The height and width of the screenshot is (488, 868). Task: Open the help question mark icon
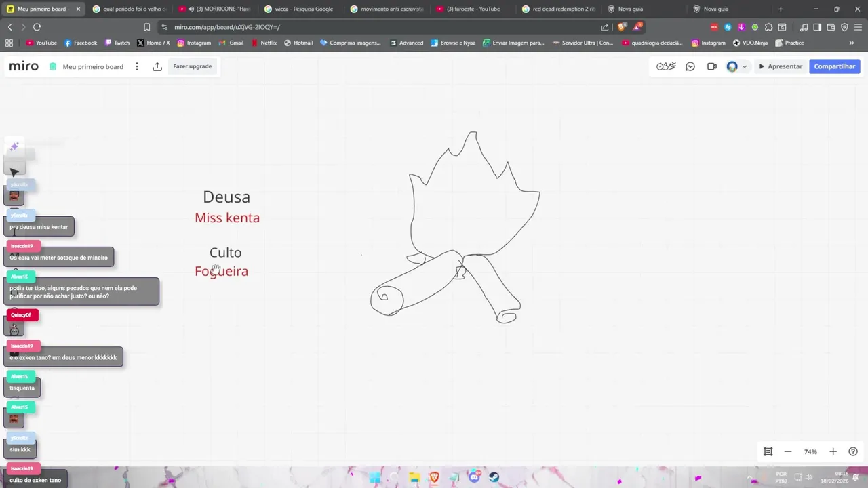coord(853,451)
